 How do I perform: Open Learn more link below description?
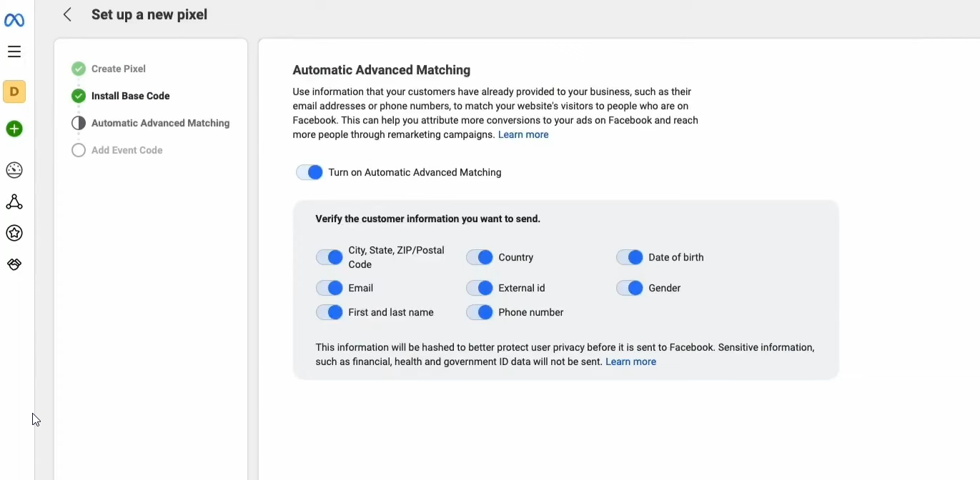[523, 135]
